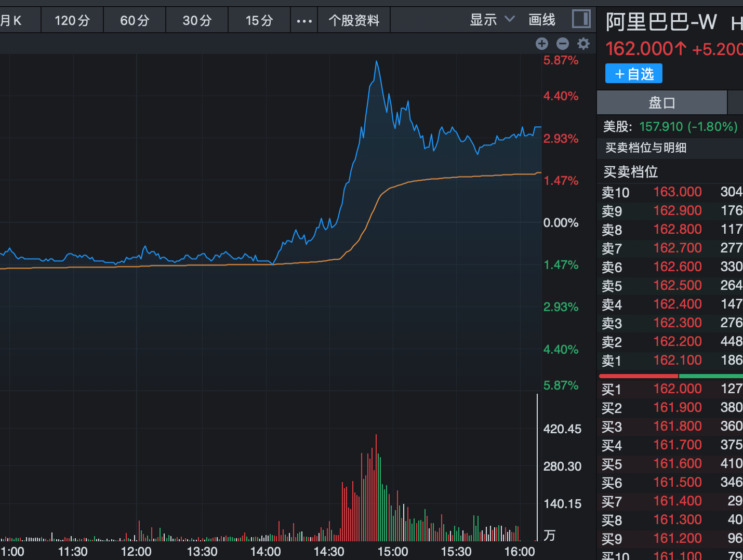The width and height of the screenshot is (743, 560).
Task: Click the 0.00% axis label
Action: [x=561, y=223]
